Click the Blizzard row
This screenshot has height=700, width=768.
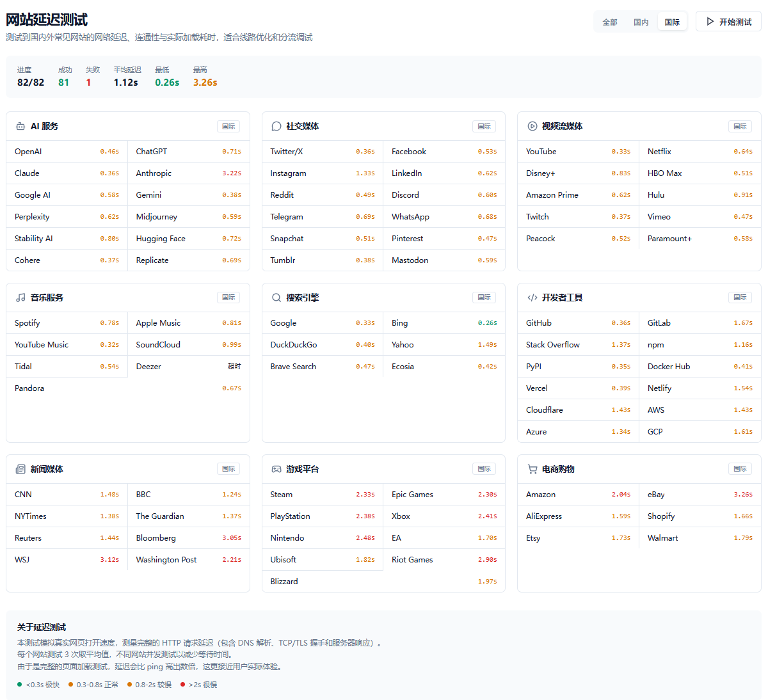(x=383, y=582)
